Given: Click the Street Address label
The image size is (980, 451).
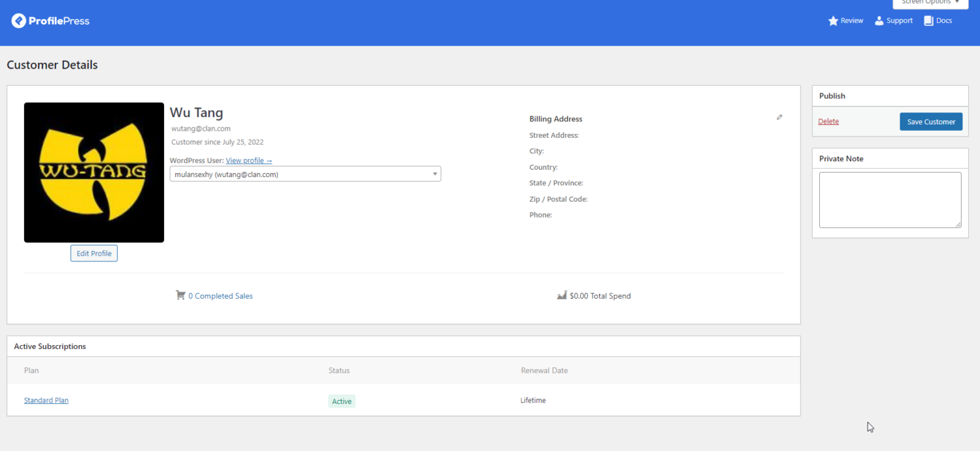Looking at the screenshot, I should pos(554,135).
